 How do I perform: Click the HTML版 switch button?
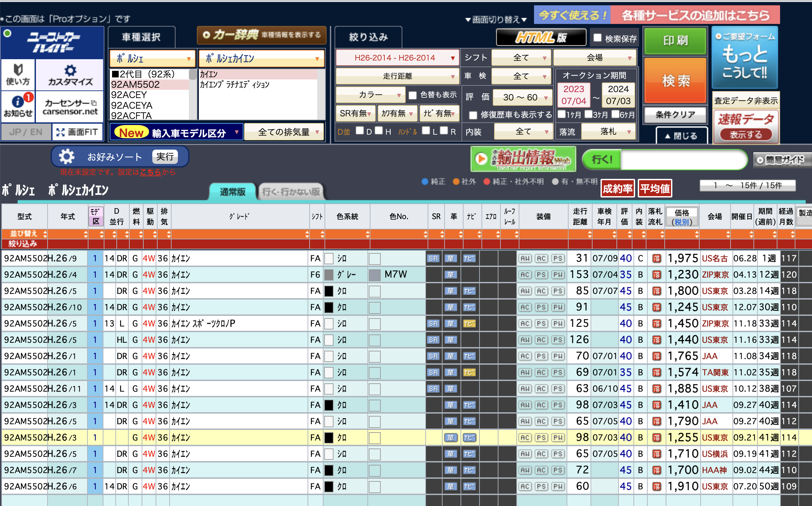(541, 37)
